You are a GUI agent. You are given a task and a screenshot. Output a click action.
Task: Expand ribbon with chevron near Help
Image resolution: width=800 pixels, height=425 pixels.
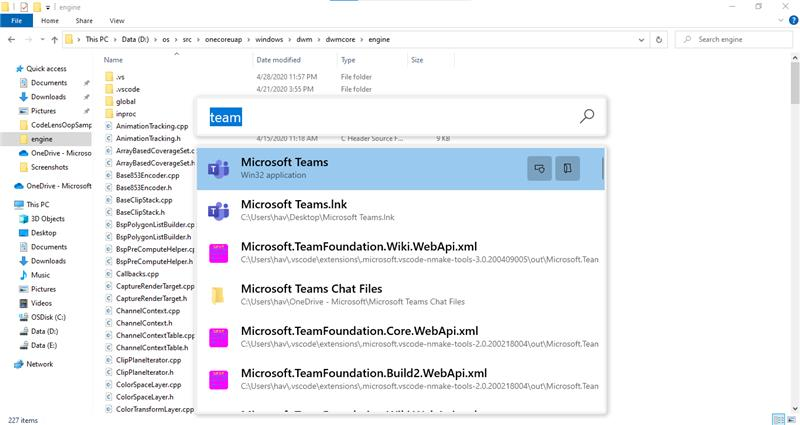pyautogui.click(x=781, y=20)
